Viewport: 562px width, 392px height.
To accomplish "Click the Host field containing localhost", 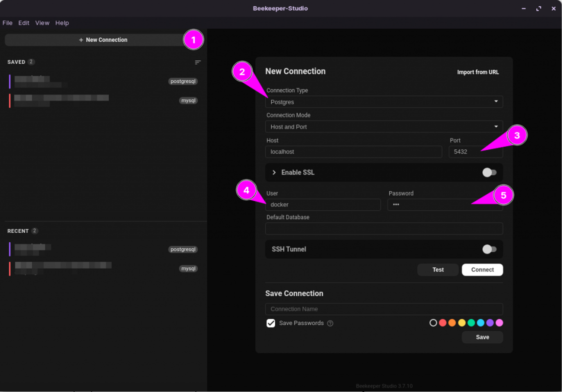I will (x=353, y=152).
